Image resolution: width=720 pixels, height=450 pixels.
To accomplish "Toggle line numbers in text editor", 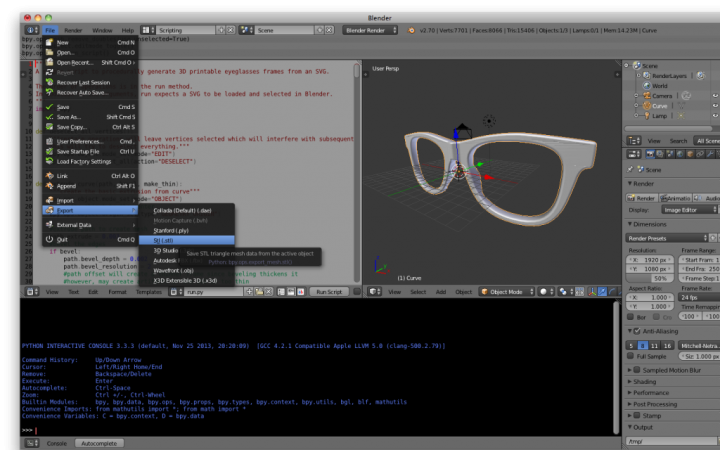I will pos(281,292).
